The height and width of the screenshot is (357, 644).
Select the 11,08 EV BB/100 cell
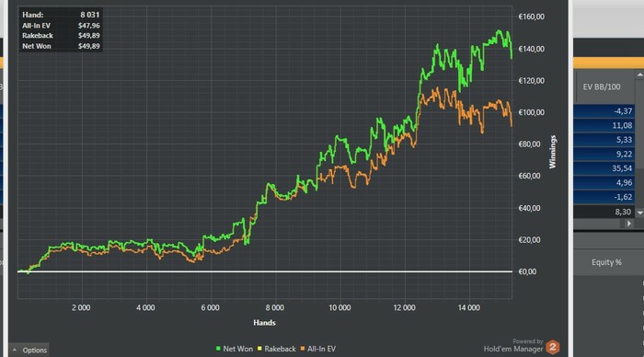[x=604, y=125]
